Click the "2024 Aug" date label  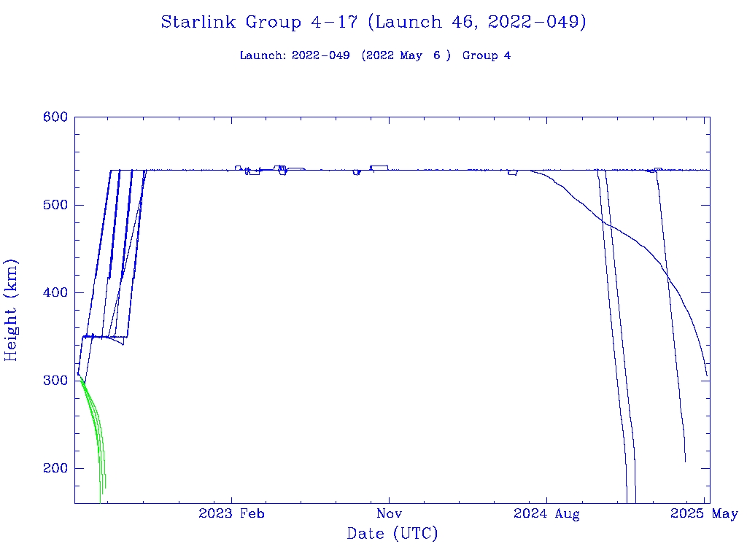pyautogui.click(x=546, y=513)
